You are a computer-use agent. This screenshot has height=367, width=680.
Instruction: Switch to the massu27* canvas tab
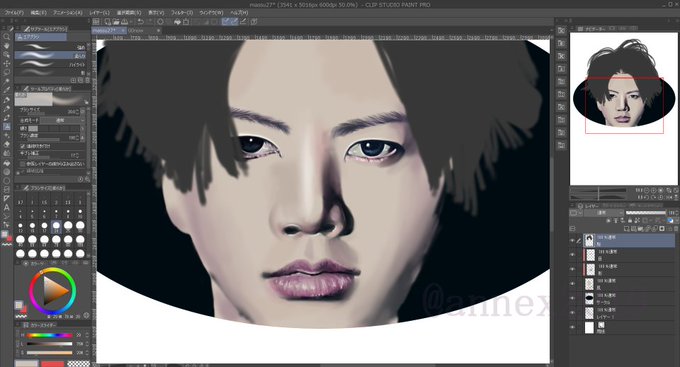click(x=108, y=30)
